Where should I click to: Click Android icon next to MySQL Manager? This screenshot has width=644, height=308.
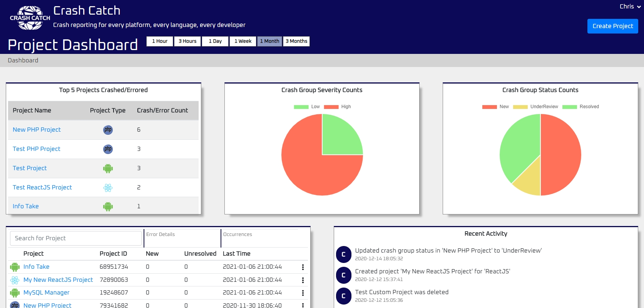tap(15, 293)
